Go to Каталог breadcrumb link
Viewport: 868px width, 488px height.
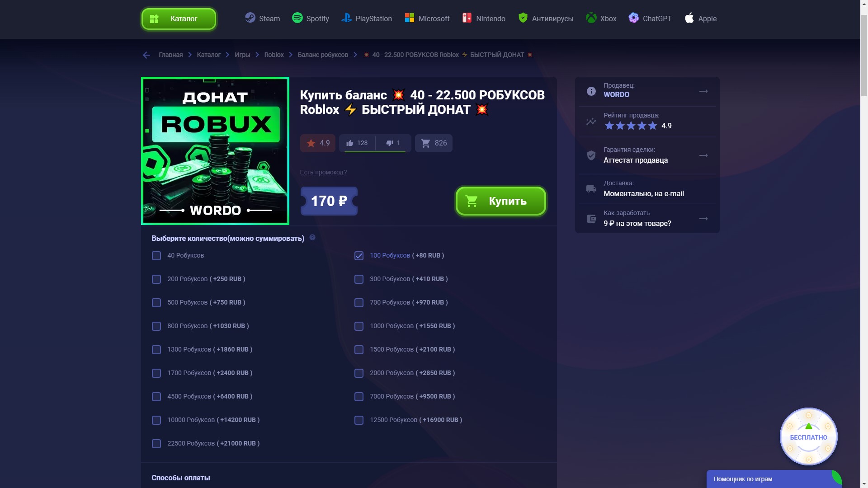tap(208, 55)
